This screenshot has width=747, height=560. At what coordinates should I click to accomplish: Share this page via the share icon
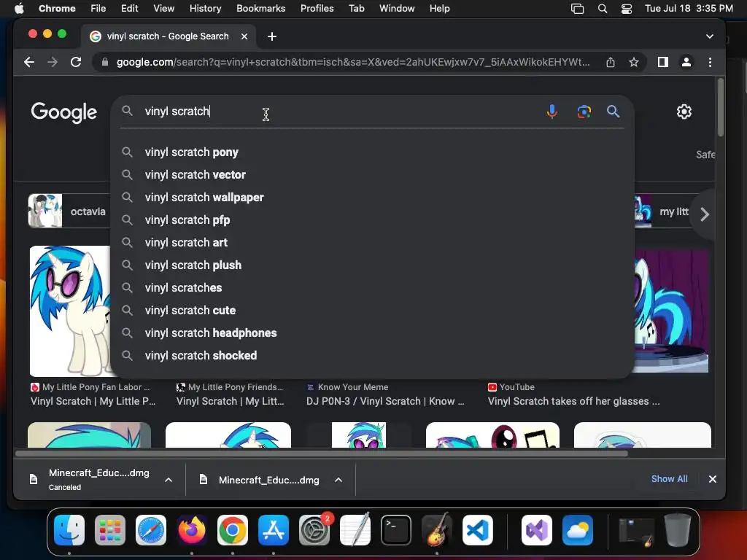[x=611, y=62]
